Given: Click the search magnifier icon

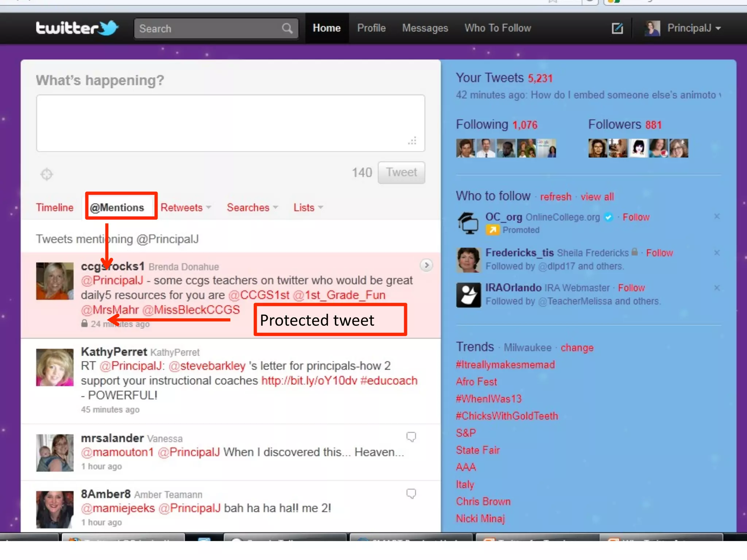Looking at the screenshot, I should click(x=287, y=28).
